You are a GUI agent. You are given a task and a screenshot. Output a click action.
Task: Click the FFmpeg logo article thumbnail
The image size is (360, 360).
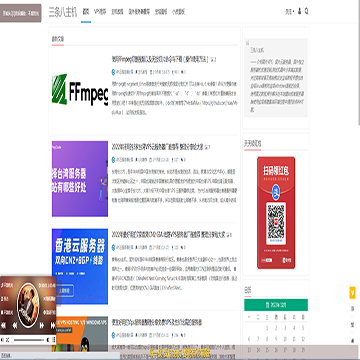pos(80,89)
